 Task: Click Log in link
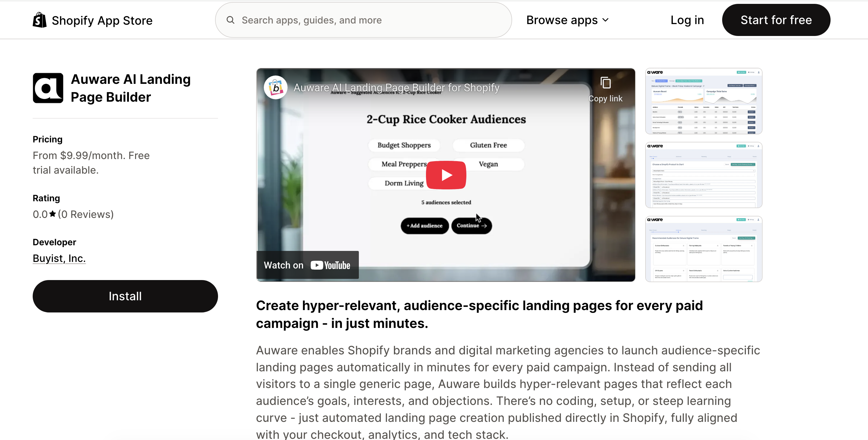tap(687, 20)
